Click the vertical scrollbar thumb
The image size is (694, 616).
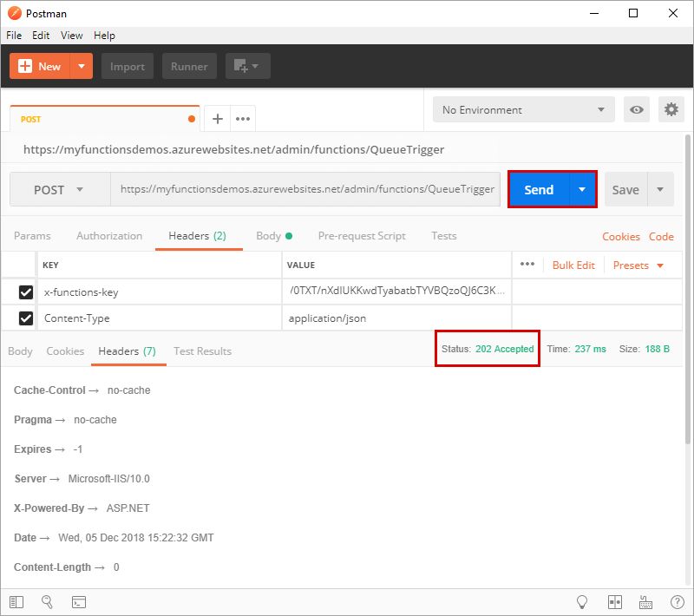coord(687,289)
